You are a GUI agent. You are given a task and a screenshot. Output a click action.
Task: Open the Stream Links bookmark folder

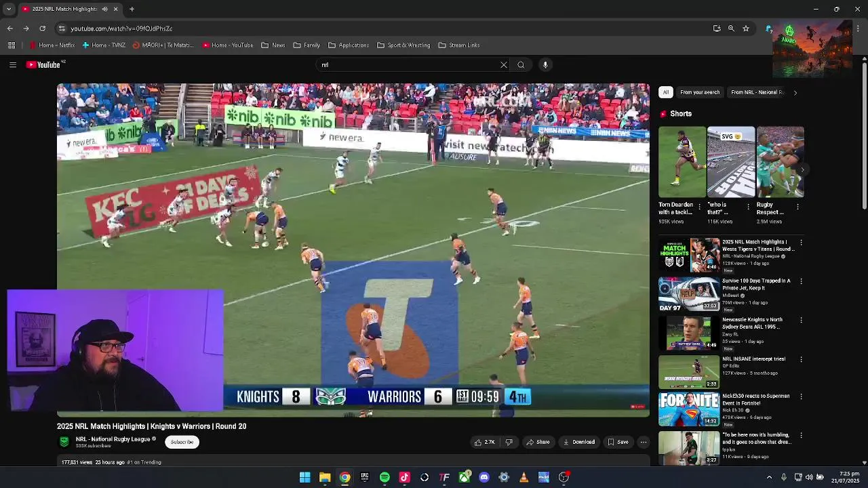pos(459,45)
